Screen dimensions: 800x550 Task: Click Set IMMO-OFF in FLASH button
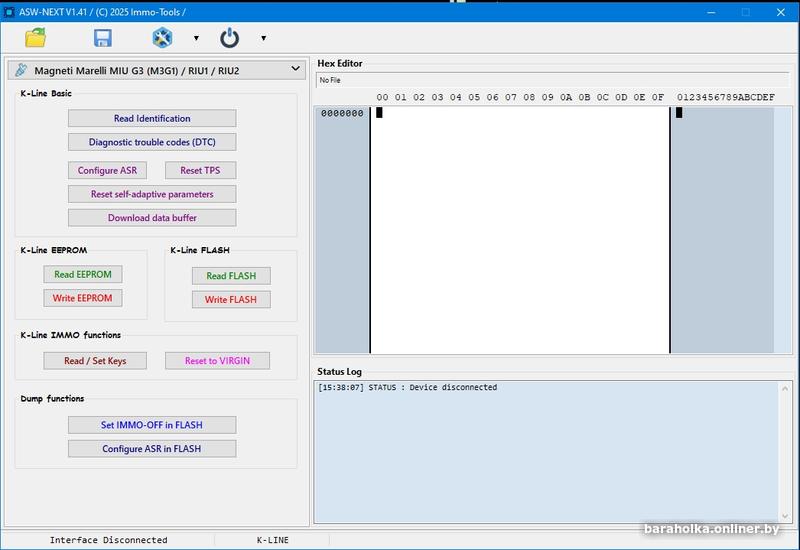point(152,425)
